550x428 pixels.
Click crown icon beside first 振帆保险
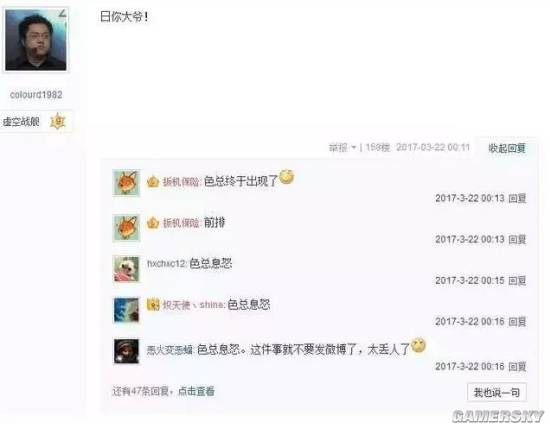(153, 182)
